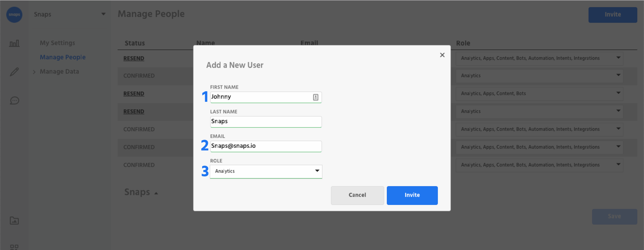Open role dropdown in third RESEND row
Viewport: 644px width, 250px height.
coord(539,111)
